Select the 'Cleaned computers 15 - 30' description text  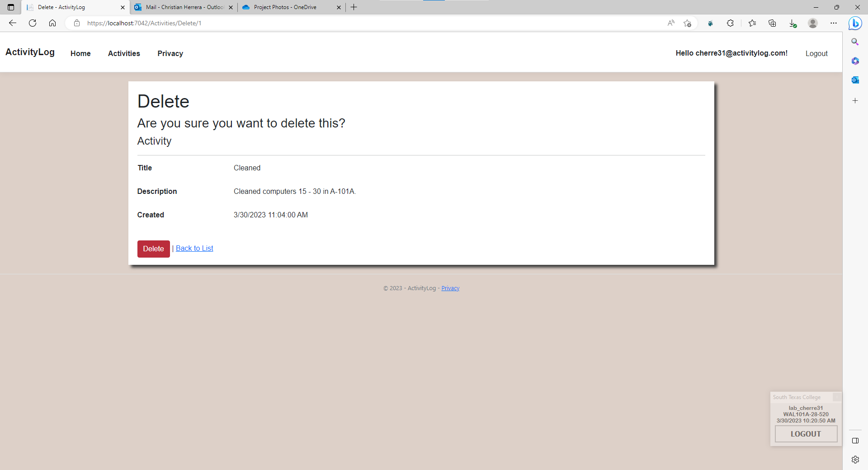coord(295,191)
